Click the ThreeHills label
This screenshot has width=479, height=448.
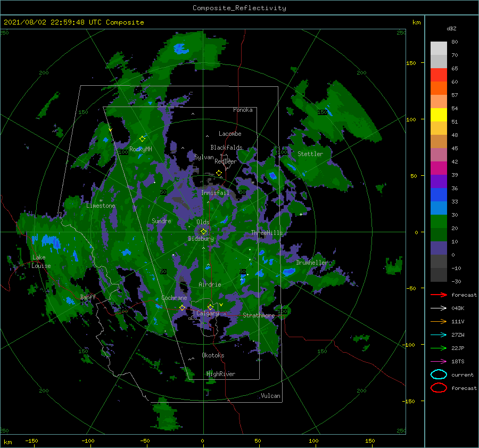click(267, 233)
